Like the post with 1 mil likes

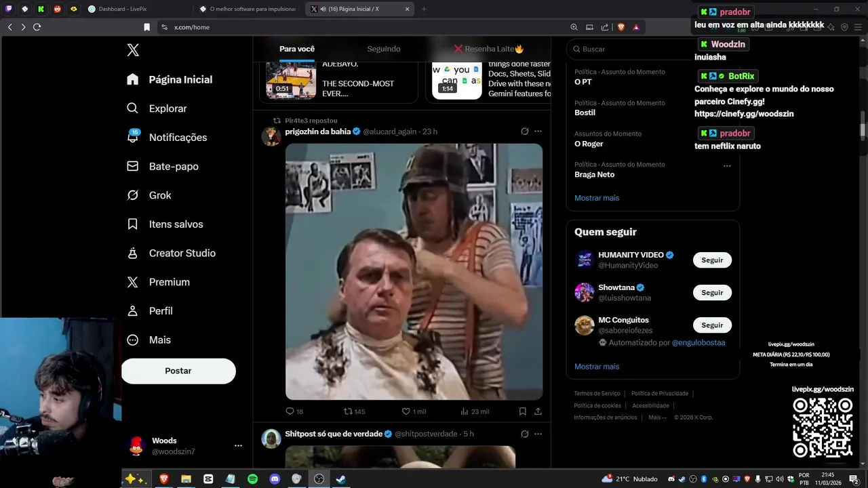414,411
